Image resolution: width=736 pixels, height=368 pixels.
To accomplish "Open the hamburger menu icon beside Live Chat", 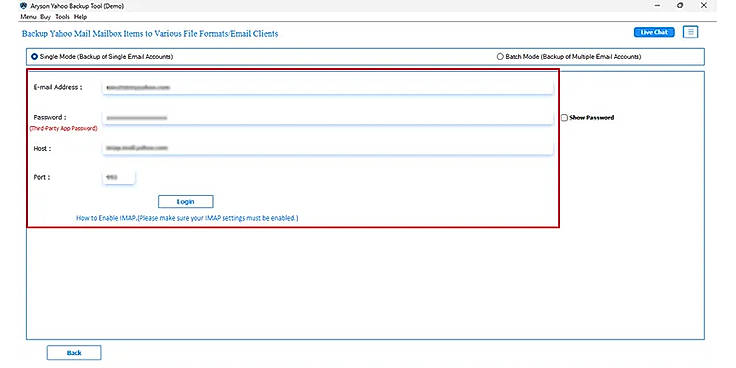I will (690, 32).
